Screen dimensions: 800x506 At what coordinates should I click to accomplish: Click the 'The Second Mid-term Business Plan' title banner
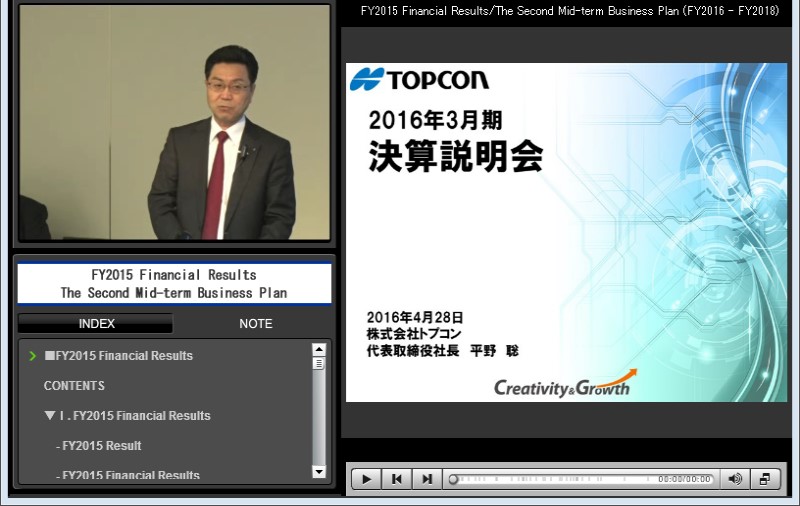(174, 284)
